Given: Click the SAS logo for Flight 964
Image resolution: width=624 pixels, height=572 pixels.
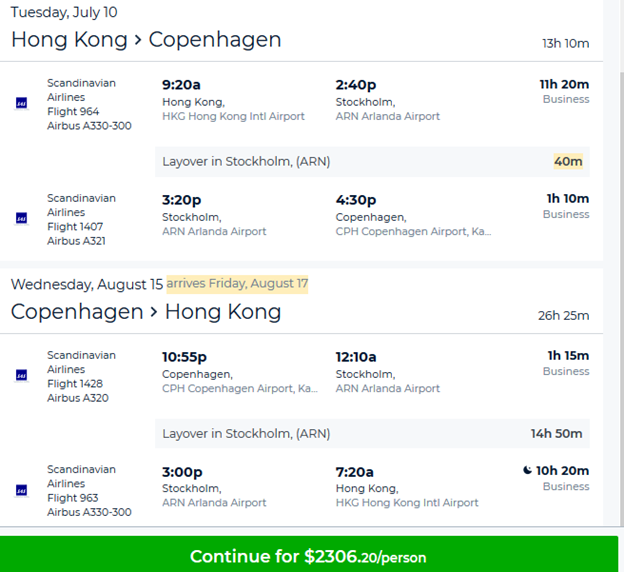Looking at the screenshot, I should [21, 103].
